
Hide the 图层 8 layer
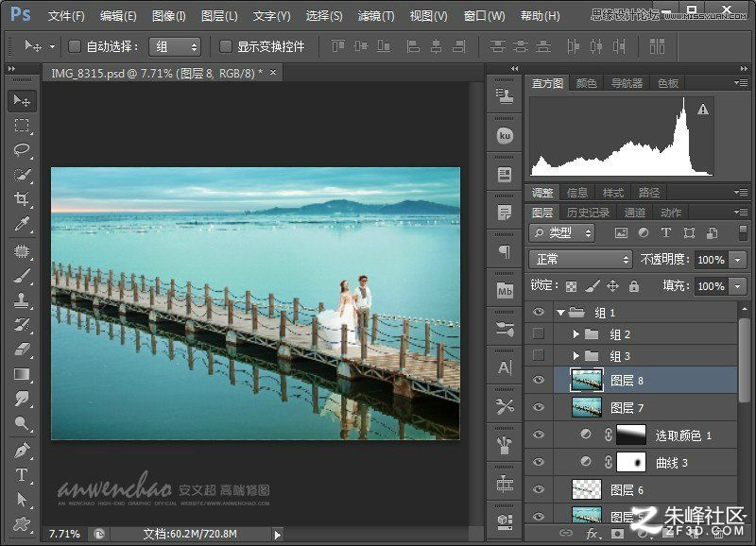tap(539, 380)
